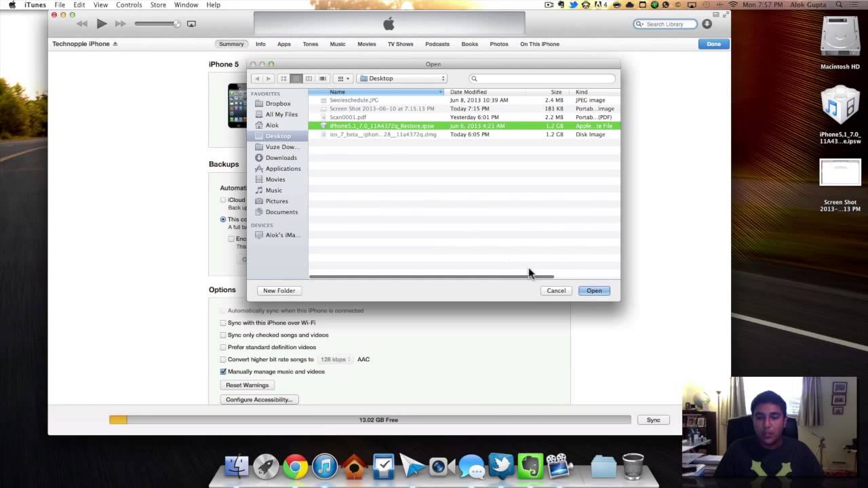Skip ahead with the iTunes fast-forward button
The width and height of the screenshot is (868, 488).
tap(121, 24)
